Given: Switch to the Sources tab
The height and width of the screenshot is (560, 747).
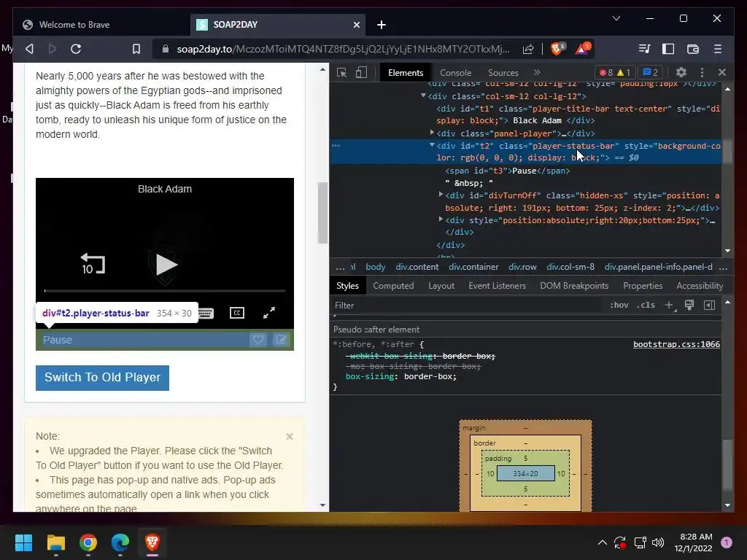Looking at the screenshot, I should (x=503, y=73).
